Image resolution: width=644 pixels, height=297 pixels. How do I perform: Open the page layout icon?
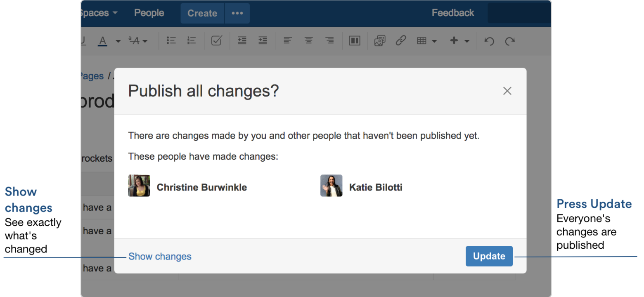tap(355, 40)
